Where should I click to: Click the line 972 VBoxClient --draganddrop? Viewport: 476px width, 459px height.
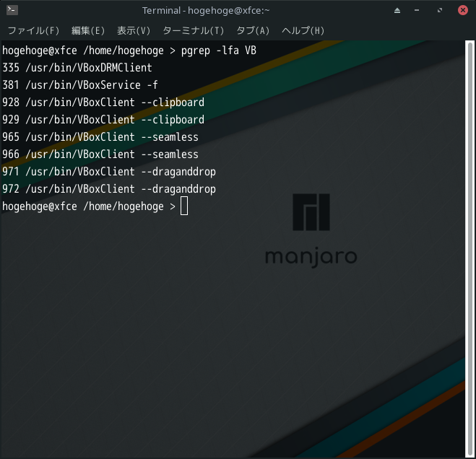pos(109,189)
